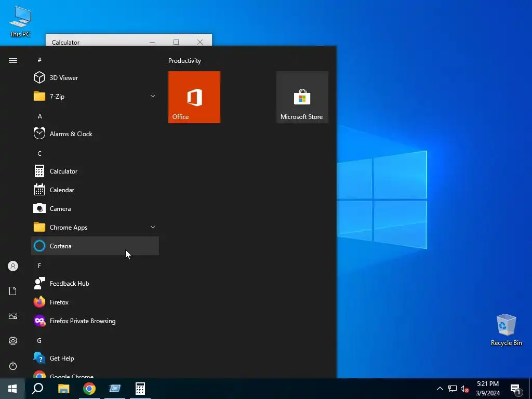Select the letter F section header

[x=39, y=265]
